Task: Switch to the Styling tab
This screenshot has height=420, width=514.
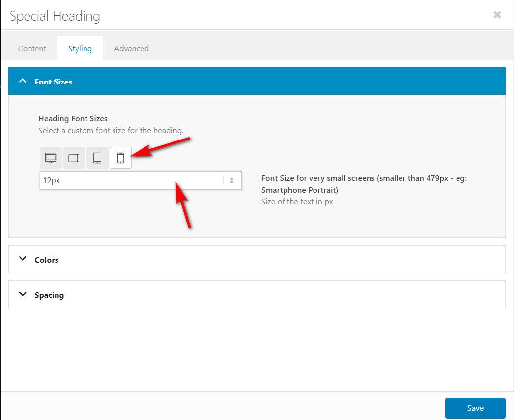Action: tap(80, 49)
